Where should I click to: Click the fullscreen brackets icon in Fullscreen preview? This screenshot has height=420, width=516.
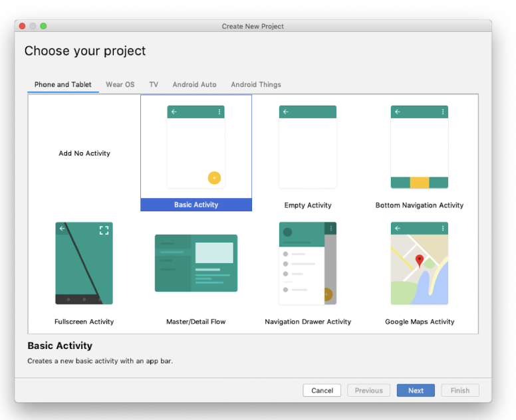click(104, 230)
